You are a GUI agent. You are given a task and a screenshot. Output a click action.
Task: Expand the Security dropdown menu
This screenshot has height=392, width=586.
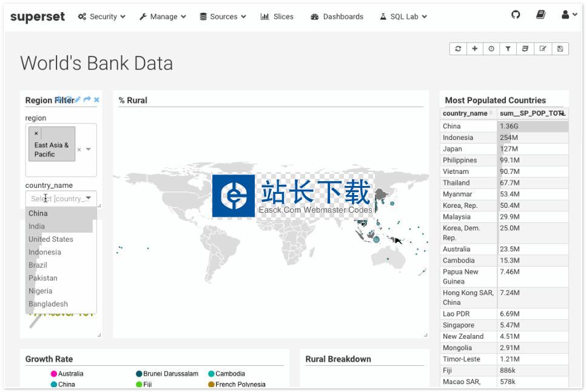pyautogui.click(x=102, y=16)
